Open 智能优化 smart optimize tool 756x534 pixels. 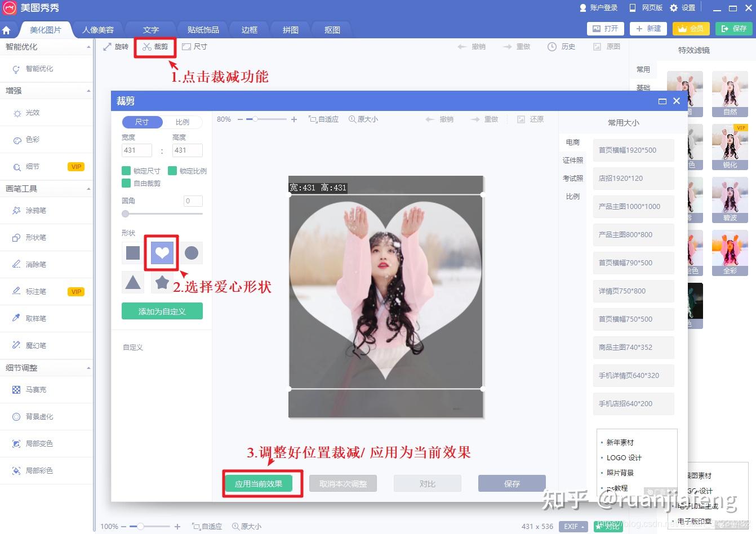point(46,69)
